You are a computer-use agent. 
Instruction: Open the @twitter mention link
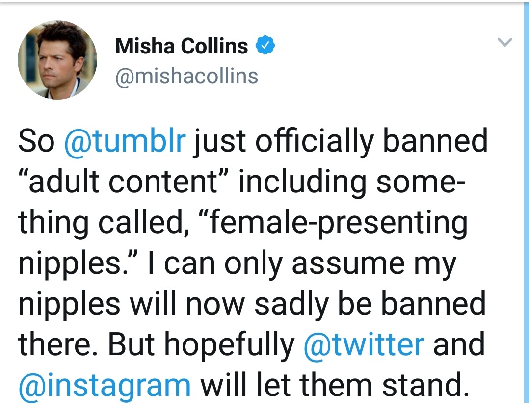point(364,344)
